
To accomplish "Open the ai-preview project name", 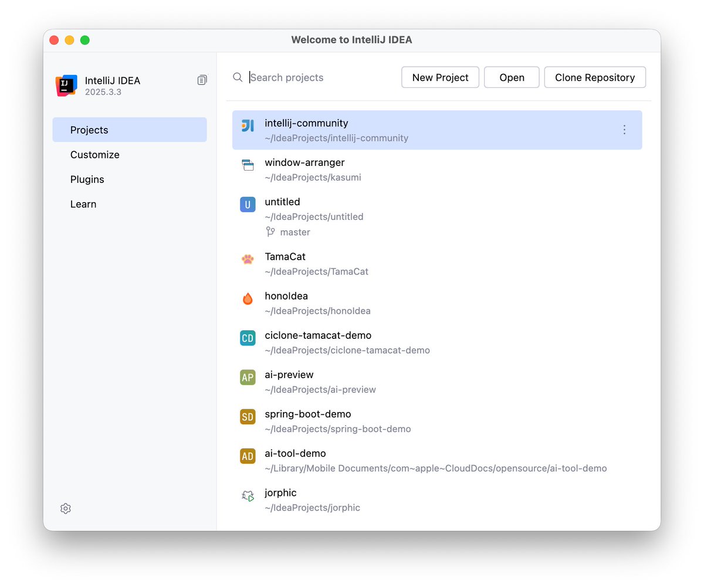I will pyautogui.click(x=289, y=375).
